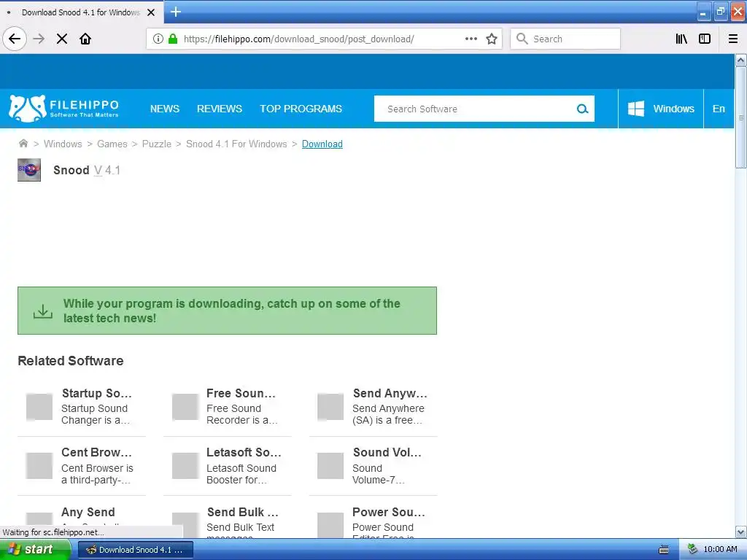Select the Windows platform dropdown

point(661,109)
